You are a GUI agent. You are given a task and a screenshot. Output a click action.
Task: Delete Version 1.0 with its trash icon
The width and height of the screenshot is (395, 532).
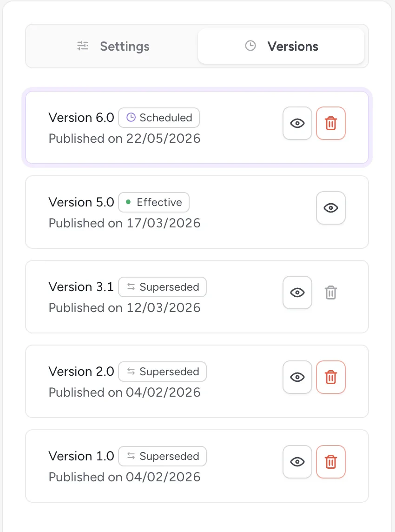(331, 462)
